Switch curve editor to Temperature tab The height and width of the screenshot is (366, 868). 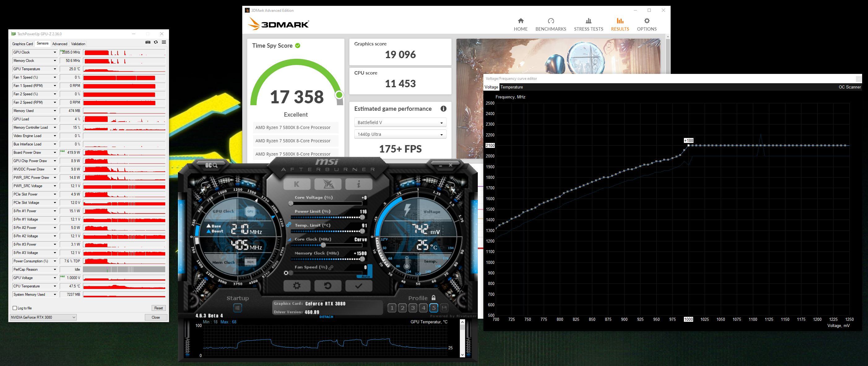[512, 87]
